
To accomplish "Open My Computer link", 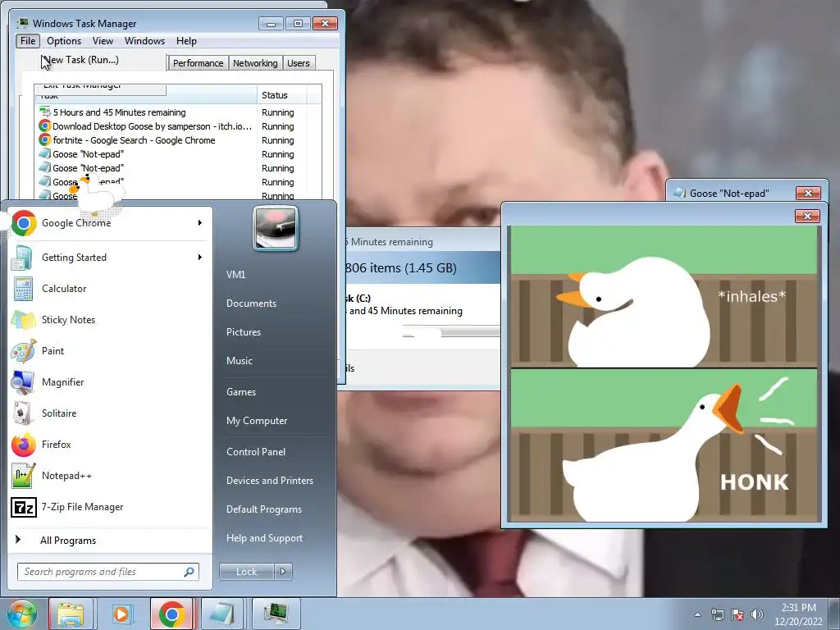I will pos(257,421).
